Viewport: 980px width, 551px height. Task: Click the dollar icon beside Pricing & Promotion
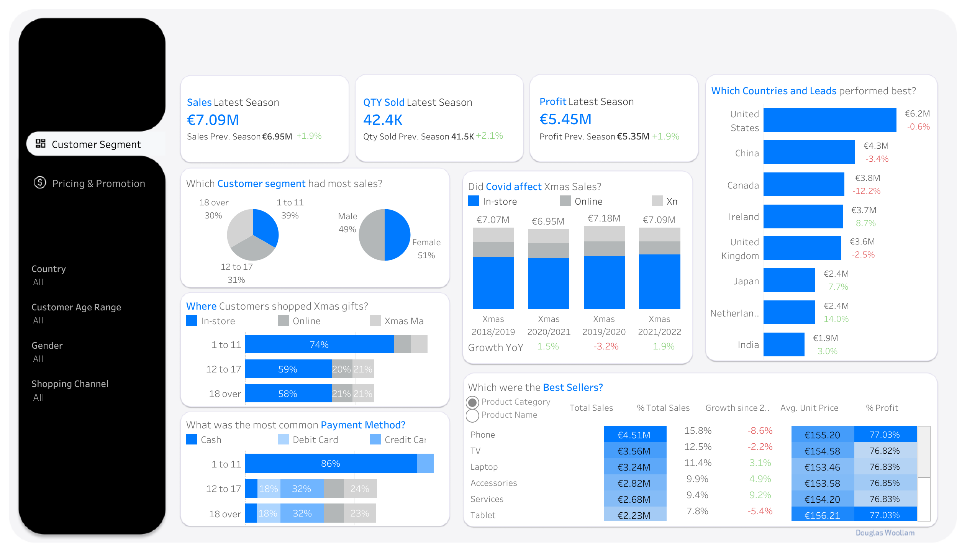[40, 183]
